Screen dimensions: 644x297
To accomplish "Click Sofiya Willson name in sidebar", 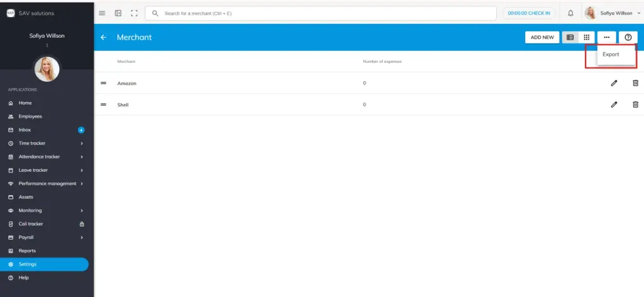I will click(47, 36).
